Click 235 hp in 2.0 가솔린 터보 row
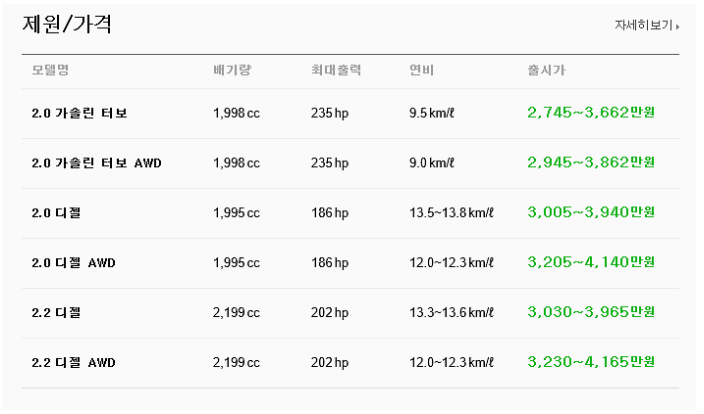This screenshot has height=414, width=704. 330,113
